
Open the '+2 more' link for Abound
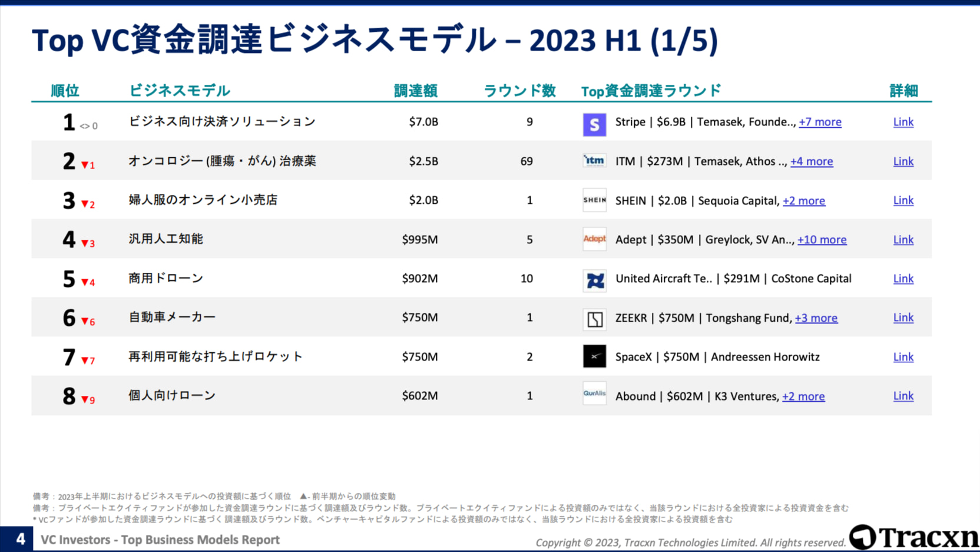click(803, 396)
